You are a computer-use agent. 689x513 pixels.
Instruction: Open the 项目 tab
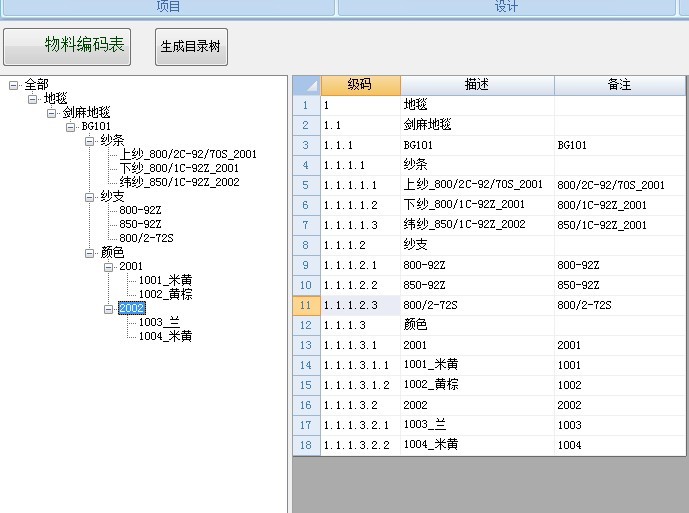coord(168,7)
